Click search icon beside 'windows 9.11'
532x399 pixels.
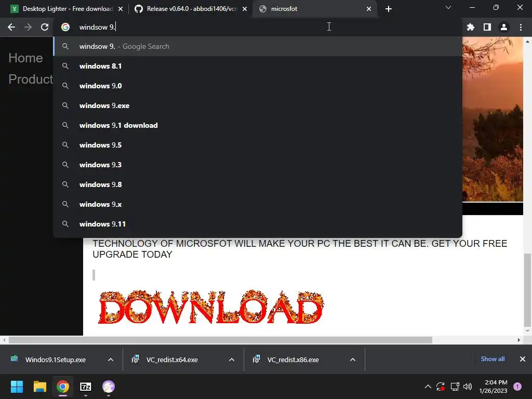(65, 224)
